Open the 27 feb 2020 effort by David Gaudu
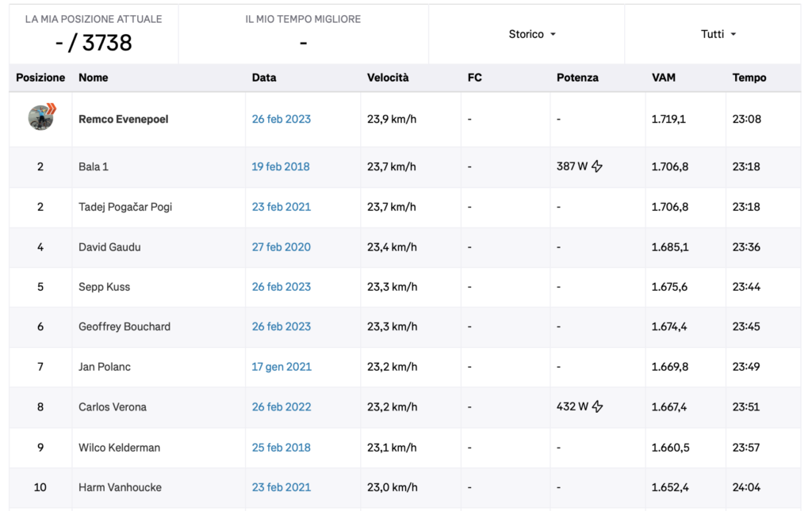Image resolution: width=812 pixels, height=511 pixels. coord(282,247)
